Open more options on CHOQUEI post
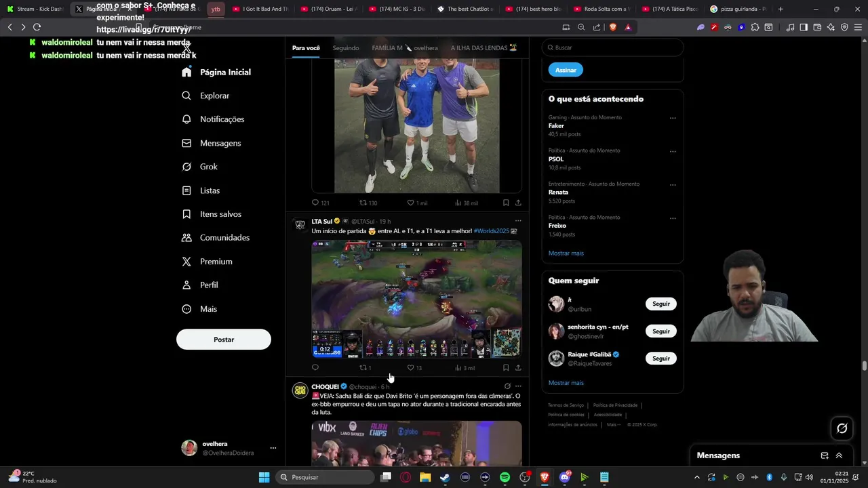868x488 pixels. pyautogui.click(x=518, y=386)
